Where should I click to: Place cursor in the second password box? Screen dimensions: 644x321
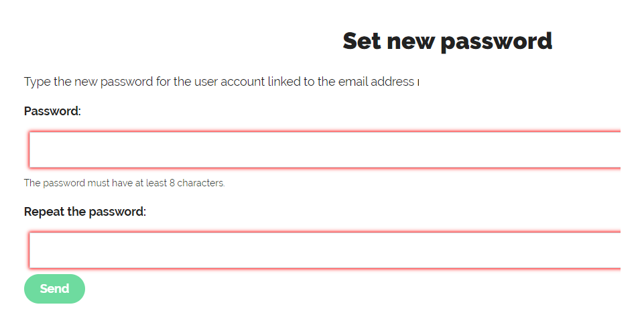tap(325, 250)
